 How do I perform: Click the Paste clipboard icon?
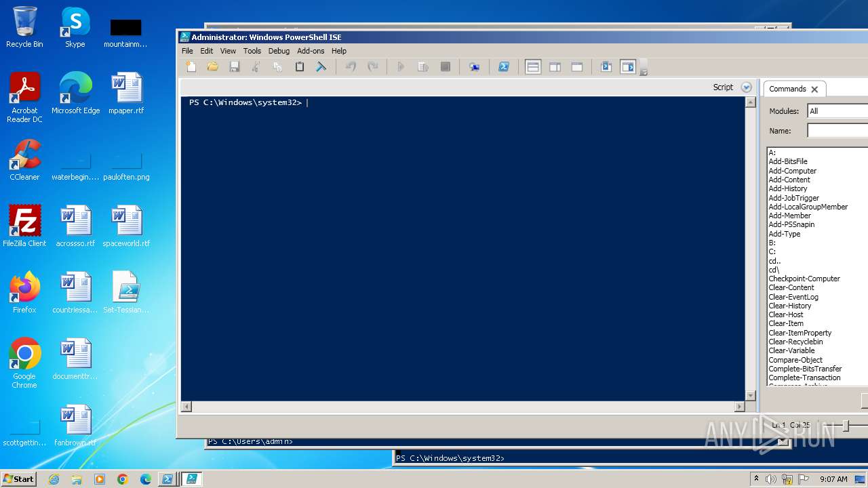tap(299, 66)
